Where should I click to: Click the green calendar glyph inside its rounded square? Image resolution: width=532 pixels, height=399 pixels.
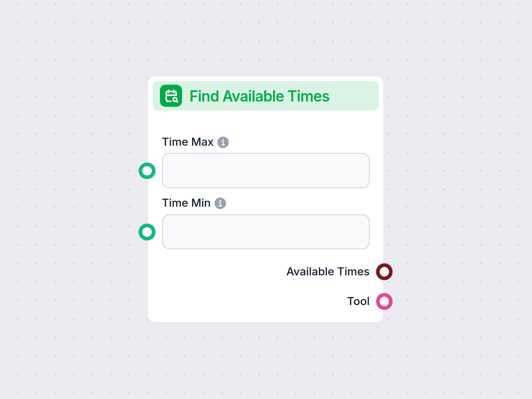(x=171, y=96)
